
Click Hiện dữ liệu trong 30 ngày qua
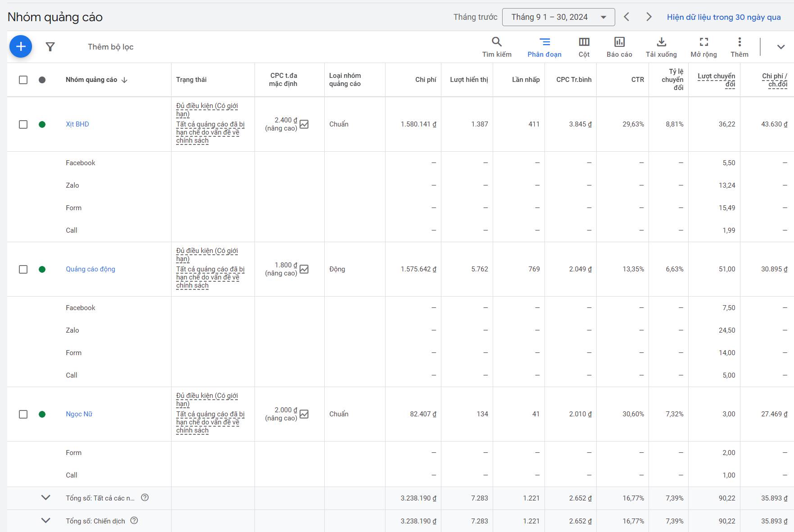[723, 17]
